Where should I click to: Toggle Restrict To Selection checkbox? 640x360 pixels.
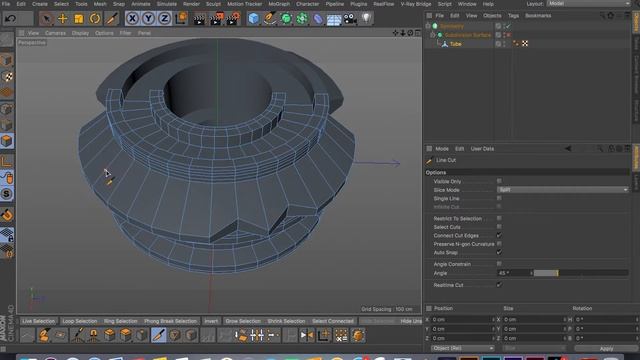499,218
